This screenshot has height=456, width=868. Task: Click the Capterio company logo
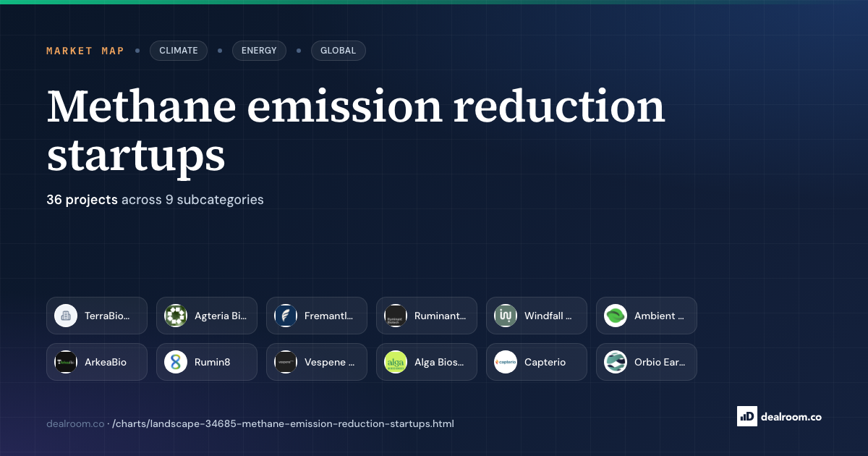tap(506, 362)
